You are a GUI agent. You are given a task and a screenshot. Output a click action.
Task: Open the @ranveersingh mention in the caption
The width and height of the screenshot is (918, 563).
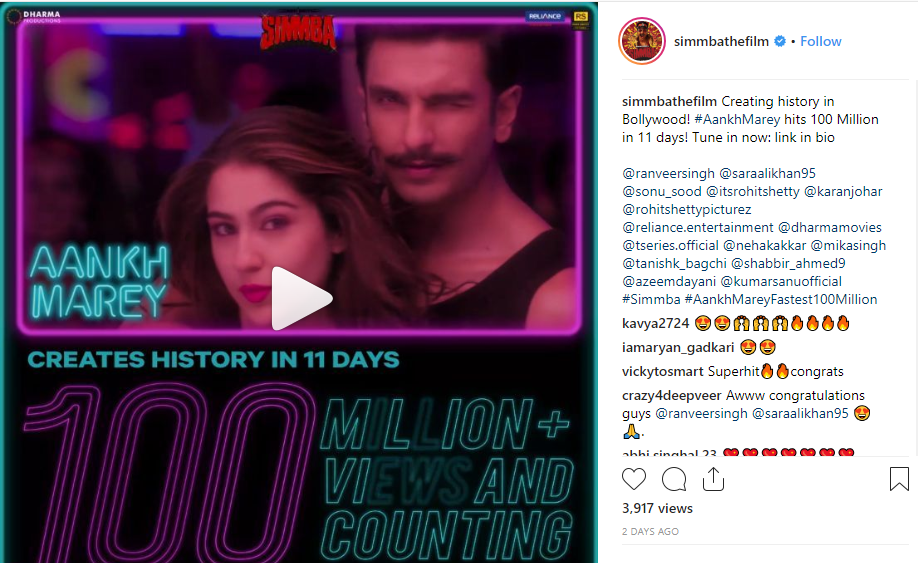pyautogui.click(x=669, y=173)
